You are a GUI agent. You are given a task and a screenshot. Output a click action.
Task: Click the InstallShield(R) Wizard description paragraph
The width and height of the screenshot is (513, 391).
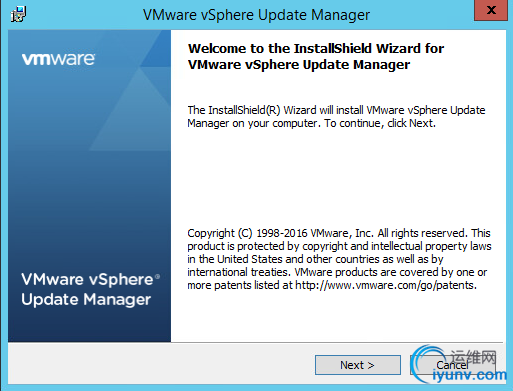click(x=336, y=117)
